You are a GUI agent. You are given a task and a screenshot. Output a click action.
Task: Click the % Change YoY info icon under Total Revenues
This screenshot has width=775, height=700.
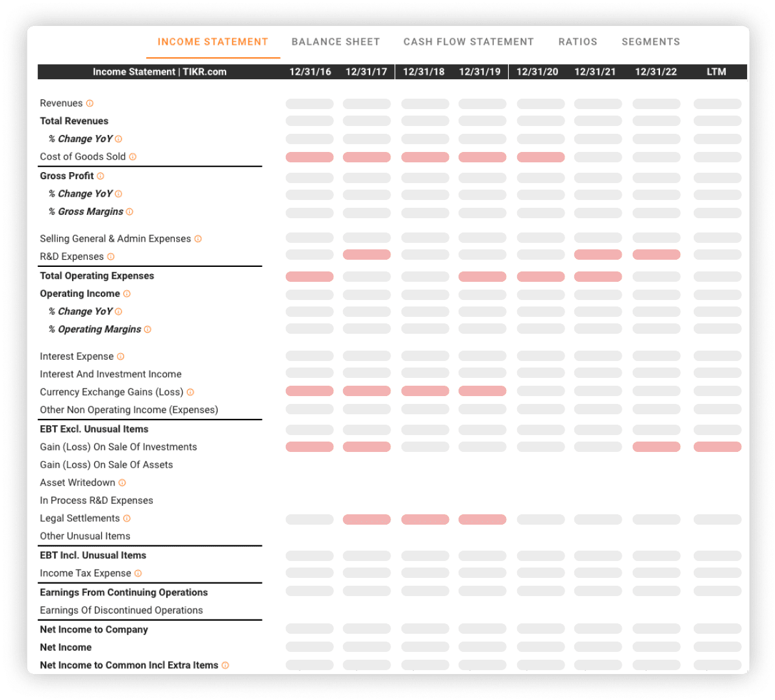(x=117, y=138)
